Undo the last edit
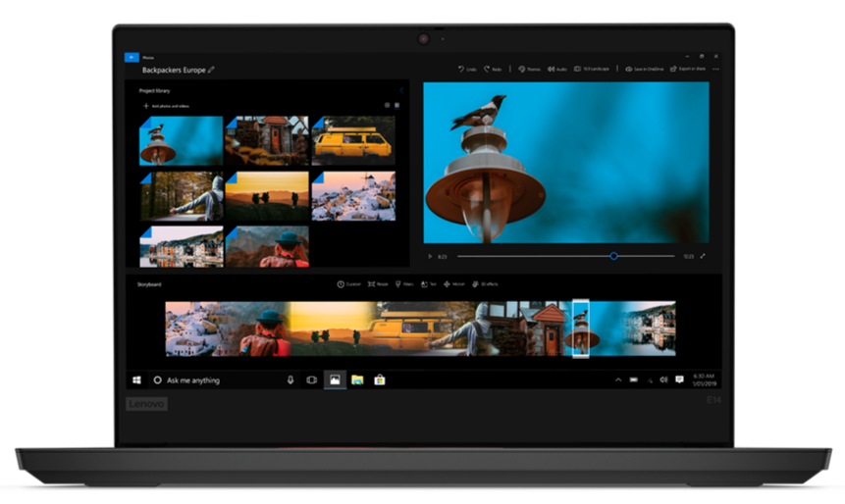The height and width of the screenshot is (504, 845). [466, 69]
